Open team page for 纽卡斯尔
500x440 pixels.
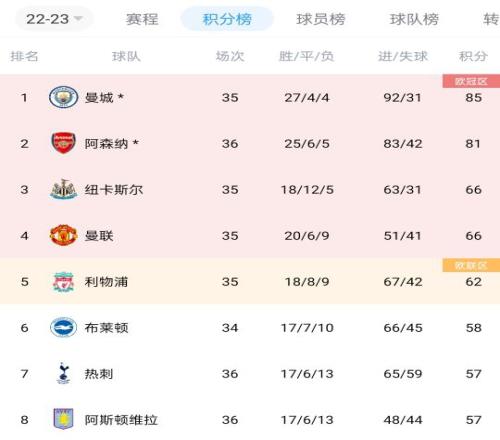click(114, 190)
